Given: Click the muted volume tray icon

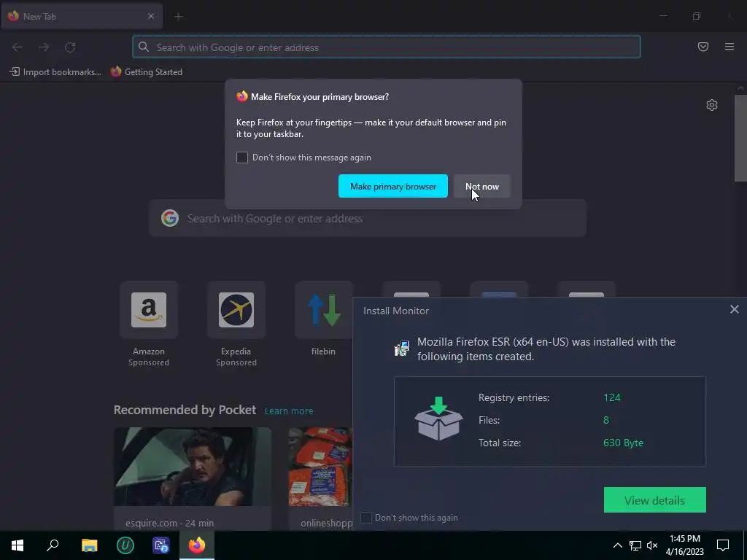Looking at the screenshot, I should click(x=652, y=545).
